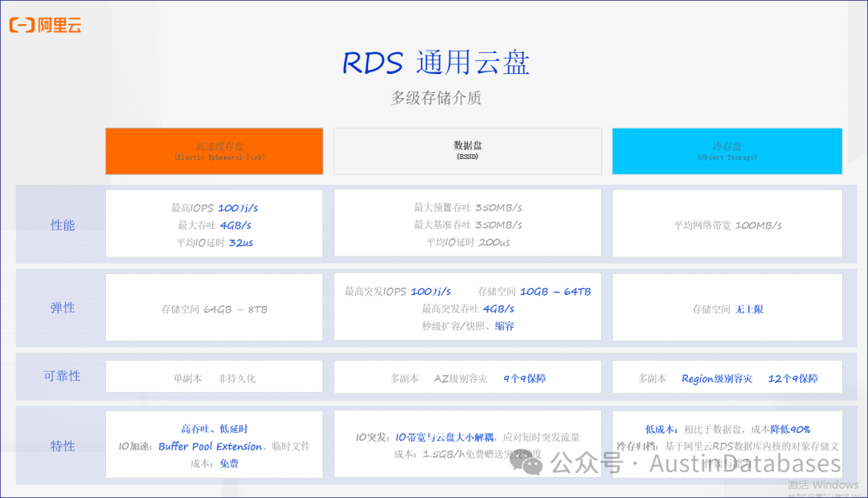Screen dimensions: 868x498
Task: Click the text Region级别容灾
Action: click(717, 378)
